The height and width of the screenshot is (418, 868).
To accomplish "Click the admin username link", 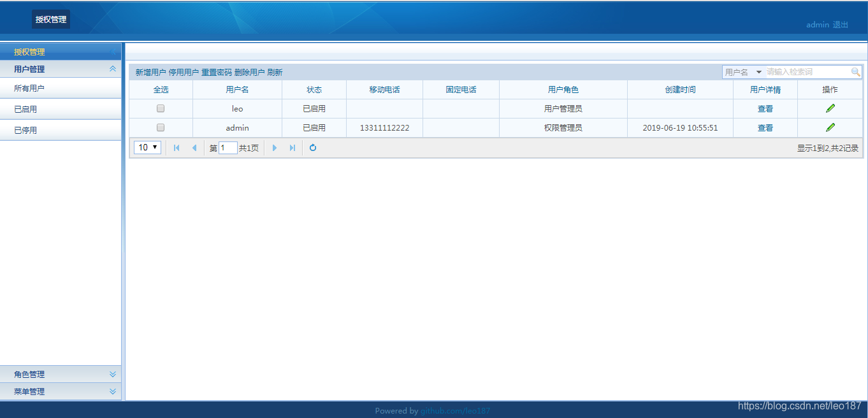I will click(818, 25).
